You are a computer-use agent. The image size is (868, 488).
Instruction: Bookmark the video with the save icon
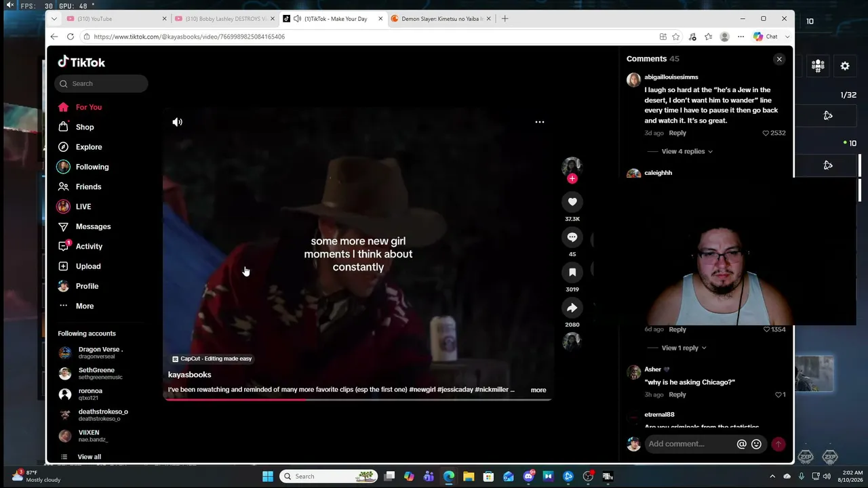[572, 272]
